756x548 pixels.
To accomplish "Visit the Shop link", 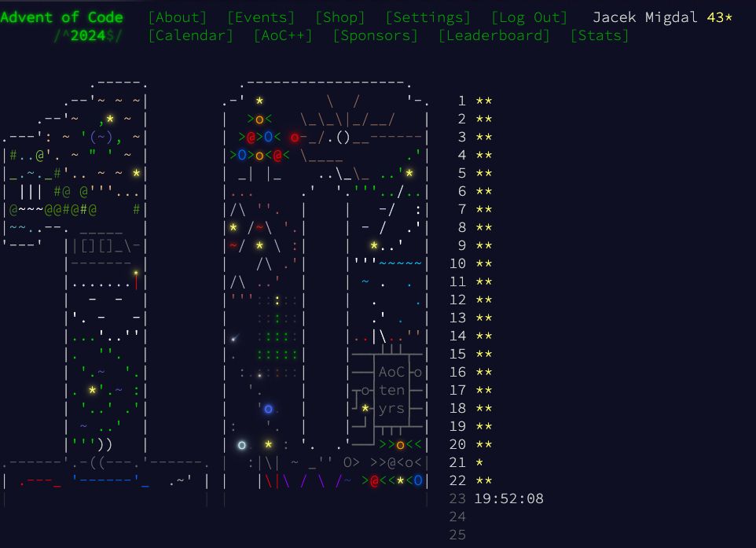I will point(340,17).
